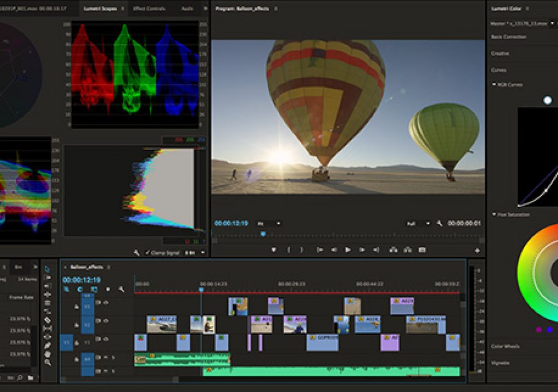This screenshot has width=558, height=392.
Task: Click the purple hue dot under wheel
Action: coord(539,330)
